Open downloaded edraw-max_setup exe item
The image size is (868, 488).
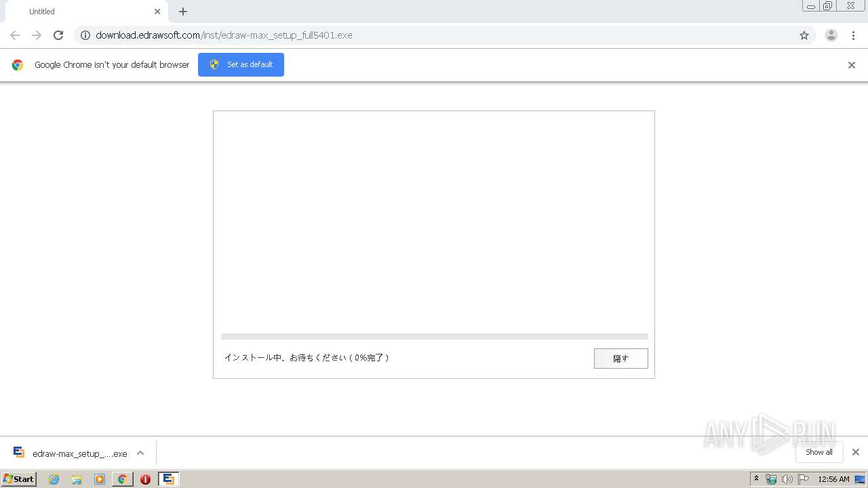click(x=71, y=453)
